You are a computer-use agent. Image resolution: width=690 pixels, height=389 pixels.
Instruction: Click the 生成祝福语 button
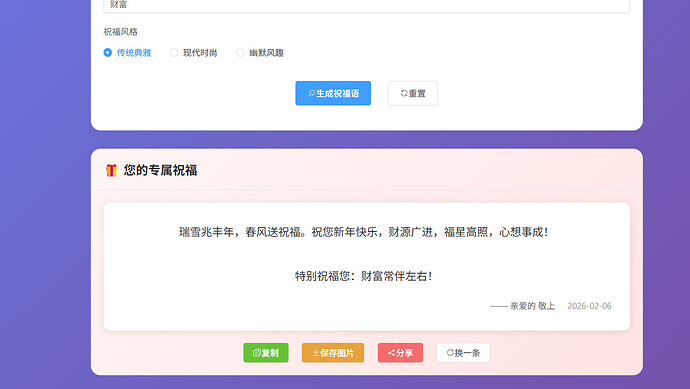click(x=333, y=93)
